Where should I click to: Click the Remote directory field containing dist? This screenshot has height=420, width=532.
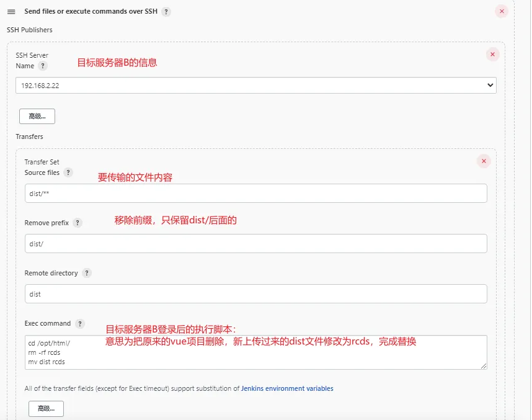(255, 294)
